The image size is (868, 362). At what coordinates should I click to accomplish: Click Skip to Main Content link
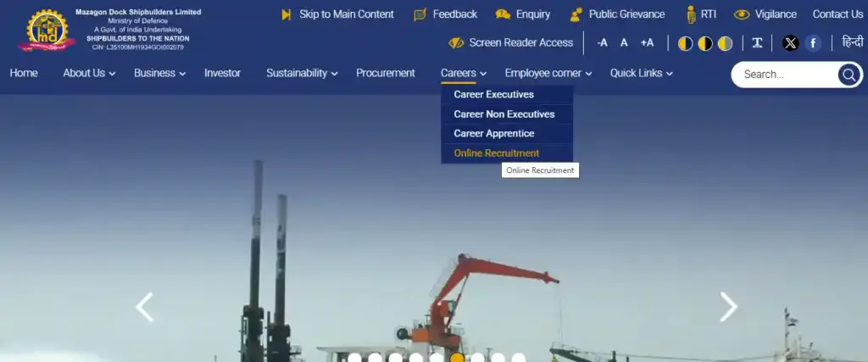click(x=346, y=14)
